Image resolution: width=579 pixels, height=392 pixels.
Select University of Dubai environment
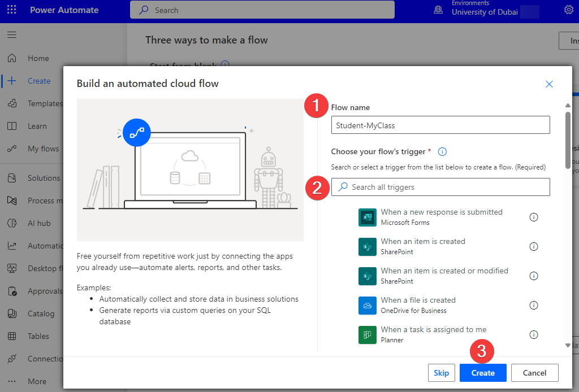[x=485, y=12]
